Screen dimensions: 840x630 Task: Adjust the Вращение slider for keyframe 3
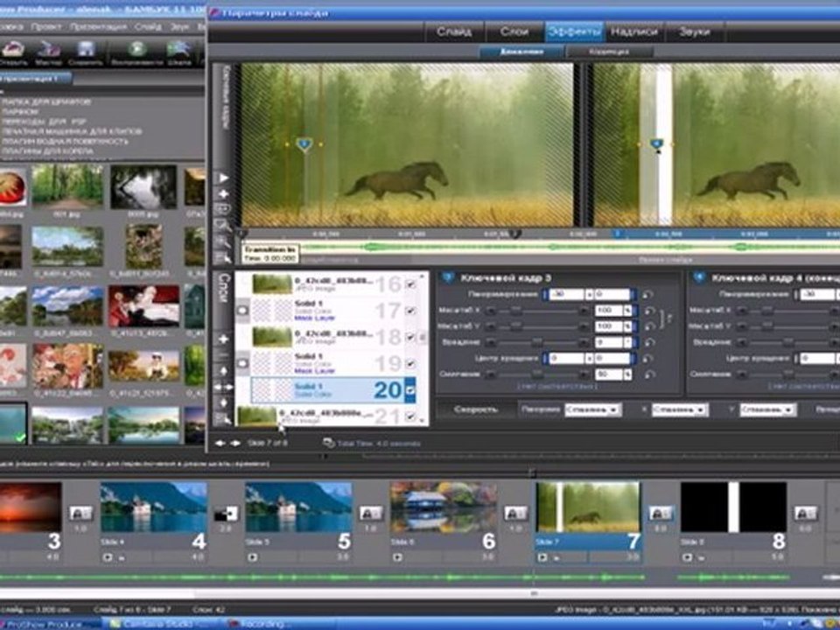click(536, 342)
